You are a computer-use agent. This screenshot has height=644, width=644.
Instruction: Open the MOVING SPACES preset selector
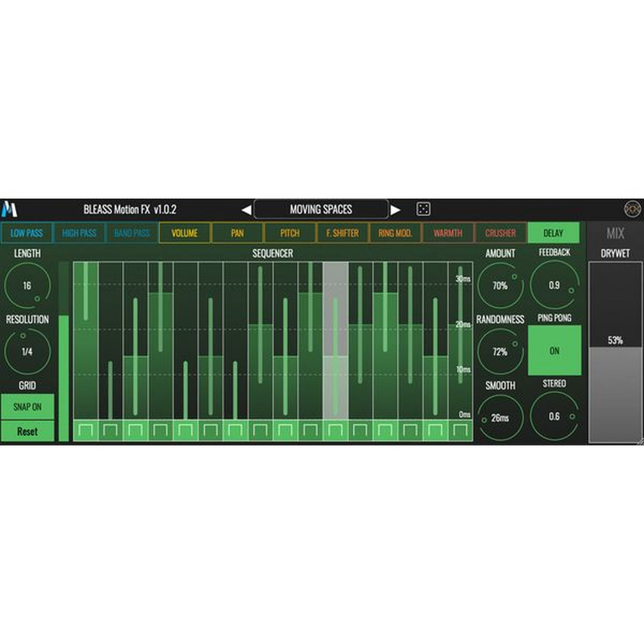tap(321, 209)
